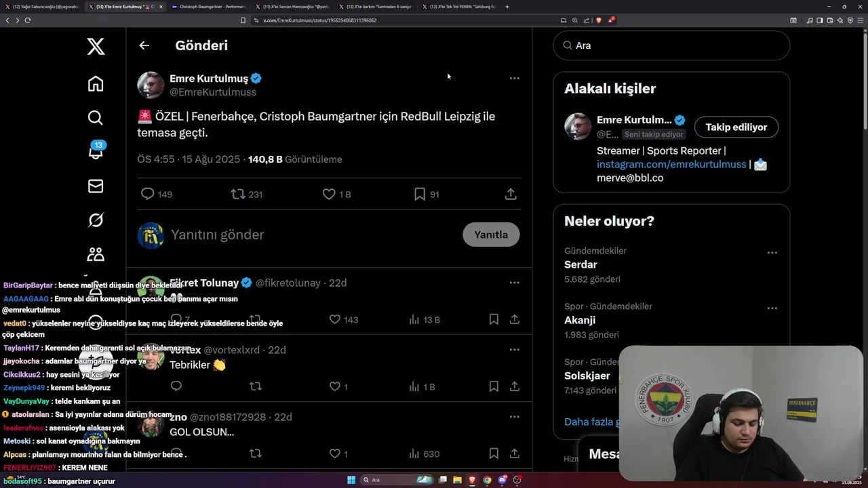Image resolution: width=868 pixels, height=488 pixels.
Task: Open Emre Kurtulmuş profile avatar in post
Action: click(151, 85)
